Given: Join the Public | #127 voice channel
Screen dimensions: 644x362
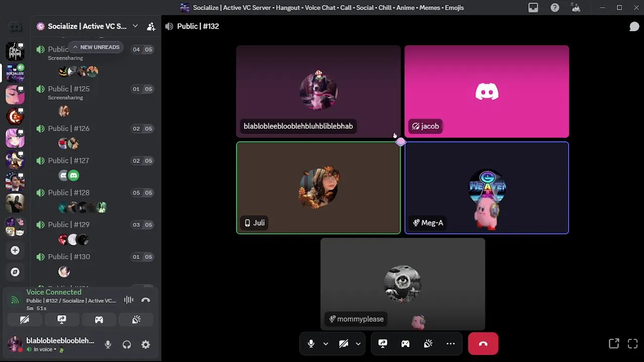Looking at the screenshot, I should tap(95, 161).
